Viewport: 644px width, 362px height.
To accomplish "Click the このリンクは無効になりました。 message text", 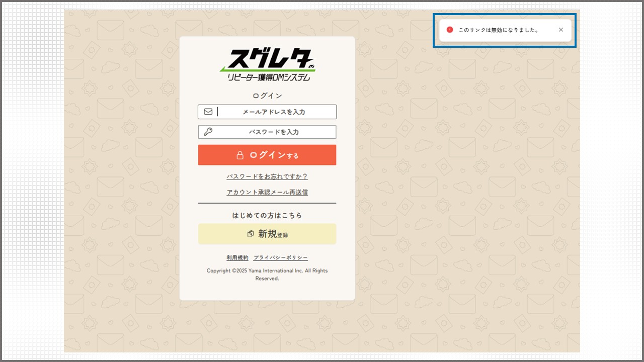I will tap(499, 30).
